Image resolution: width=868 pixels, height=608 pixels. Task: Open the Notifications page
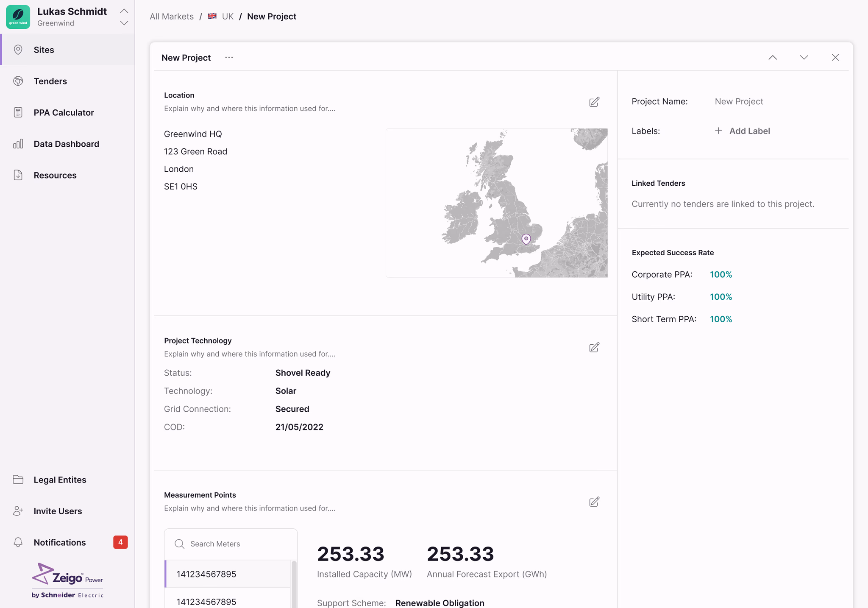pyautogui.click(x=68, y=542)
